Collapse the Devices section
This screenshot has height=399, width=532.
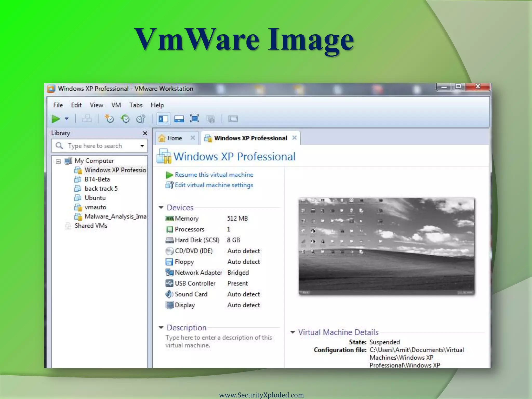tap(161, 208)
